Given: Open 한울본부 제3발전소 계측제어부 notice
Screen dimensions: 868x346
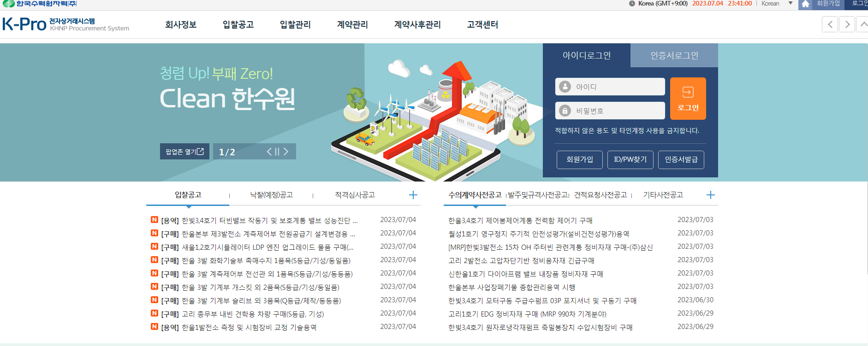Looking at the screenshot, I should pos(258,234).
